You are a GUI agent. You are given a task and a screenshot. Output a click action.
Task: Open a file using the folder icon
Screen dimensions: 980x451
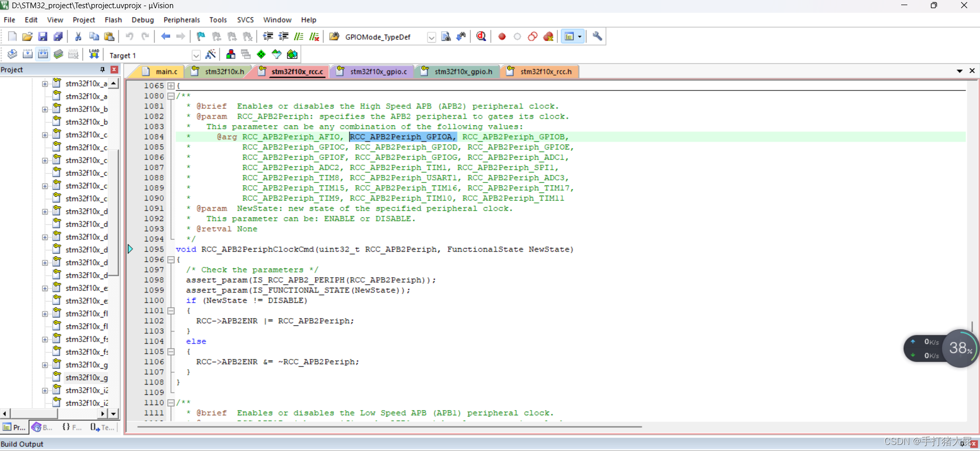28,36
